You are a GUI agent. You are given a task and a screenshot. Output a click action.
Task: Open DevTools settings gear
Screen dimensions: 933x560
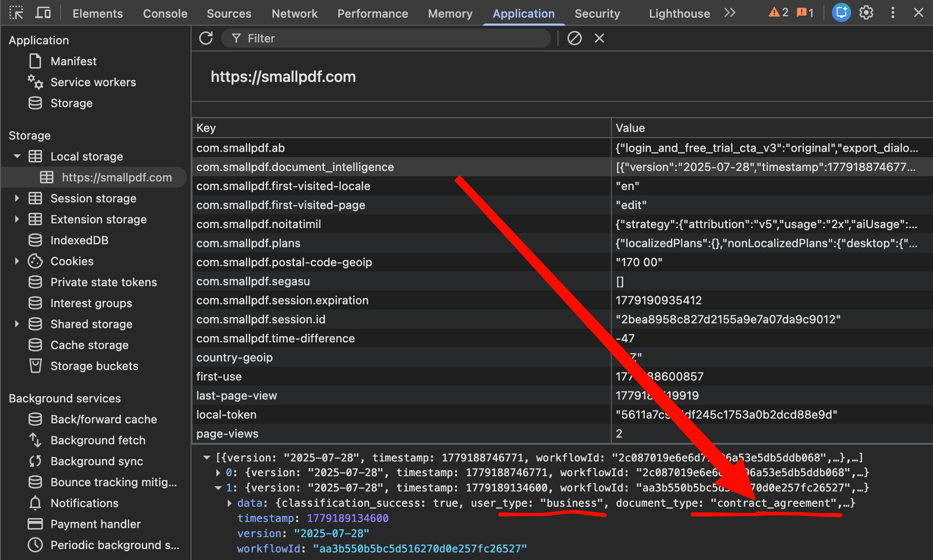tap(866, 13)
